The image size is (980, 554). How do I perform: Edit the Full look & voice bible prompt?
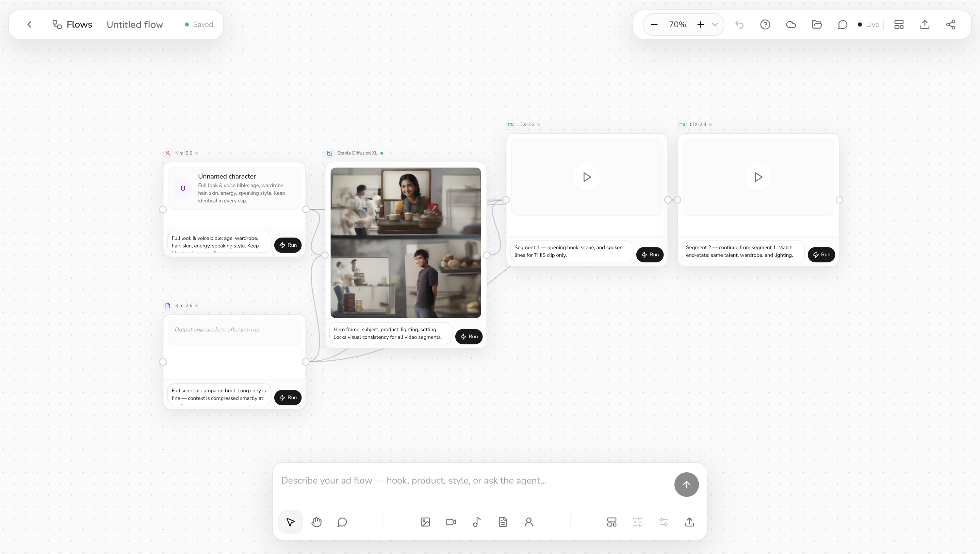(219, 242)
